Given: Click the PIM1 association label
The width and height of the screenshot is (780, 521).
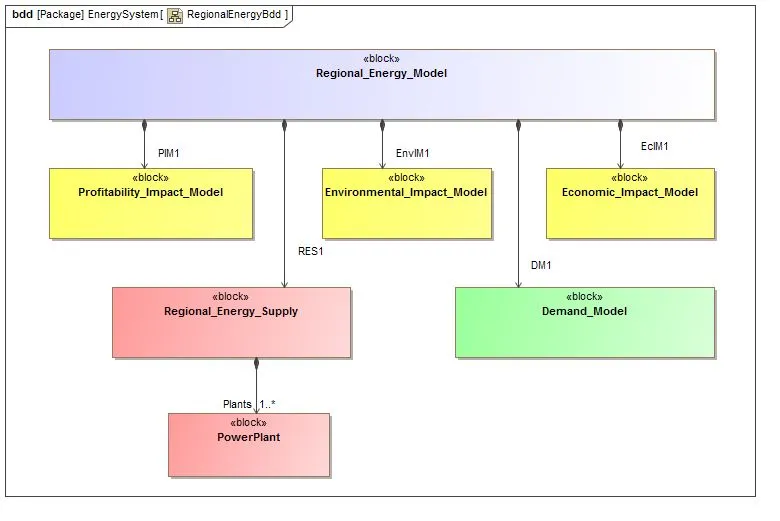Looking at the screenshot, I should (168, 153).
